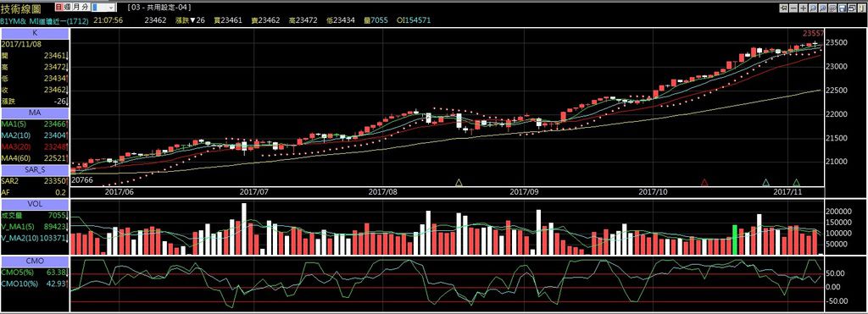
Task: Click the plus button in chart toolbar
Action: [x=804, y=8]
